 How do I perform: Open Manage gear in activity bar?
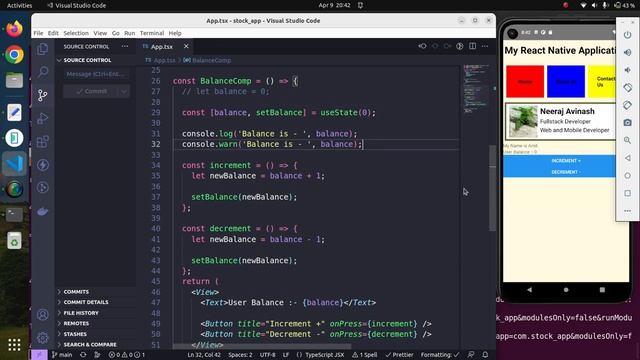(42, 338)
